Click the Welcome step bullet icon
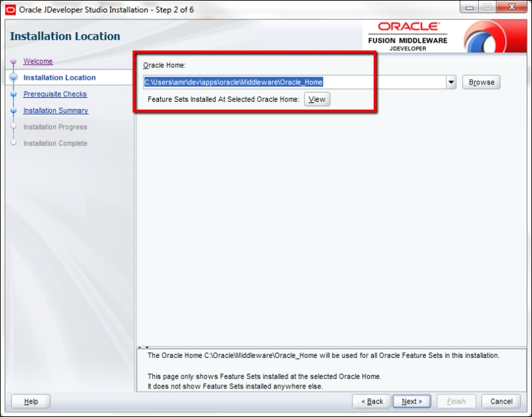The image size is (532, 417). (x=13, y=61)
